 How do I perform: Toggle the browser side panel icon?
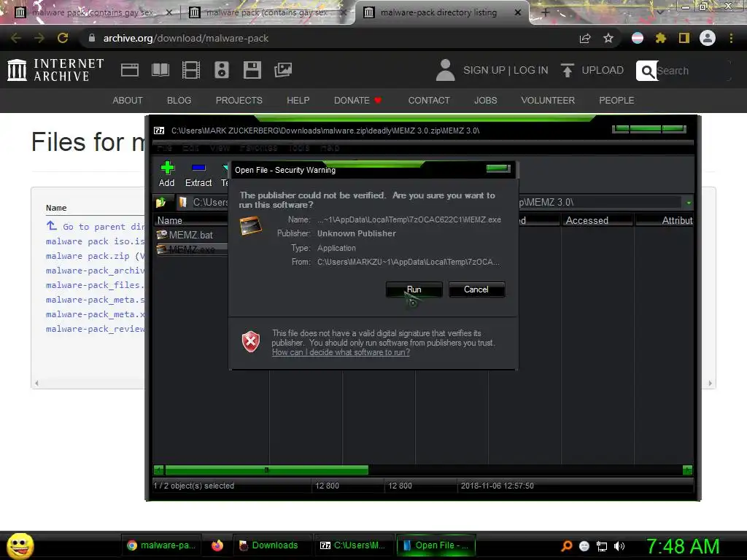684,38
